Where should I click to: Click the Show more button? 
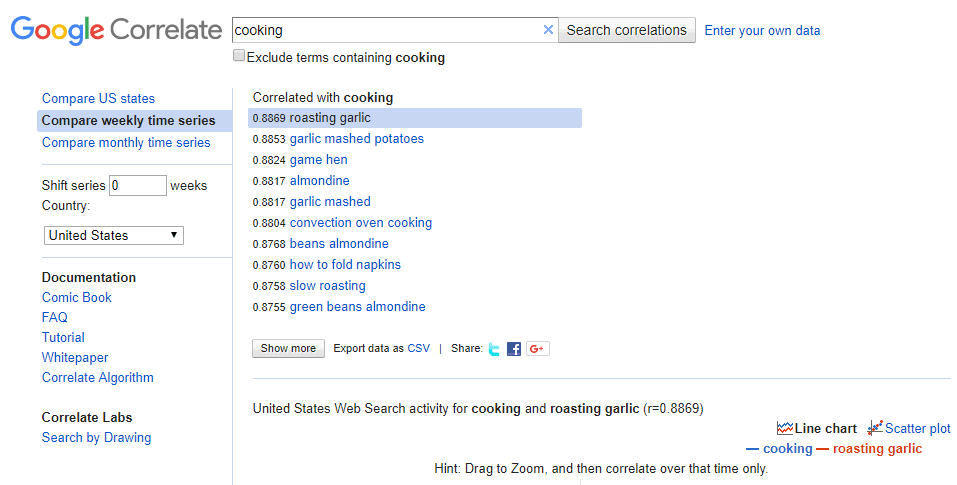pyautogui.click(x=288, y=348)
